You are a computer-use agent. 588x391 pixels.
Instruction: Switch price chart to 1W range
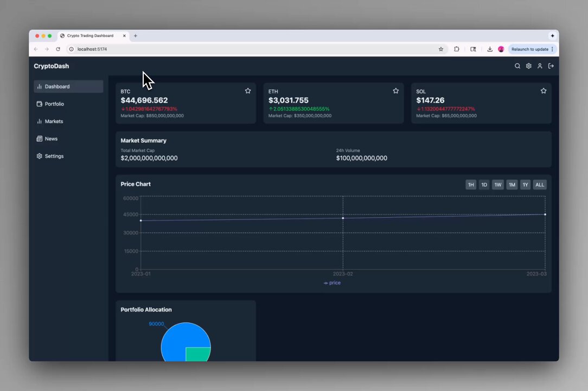point(497,185)
